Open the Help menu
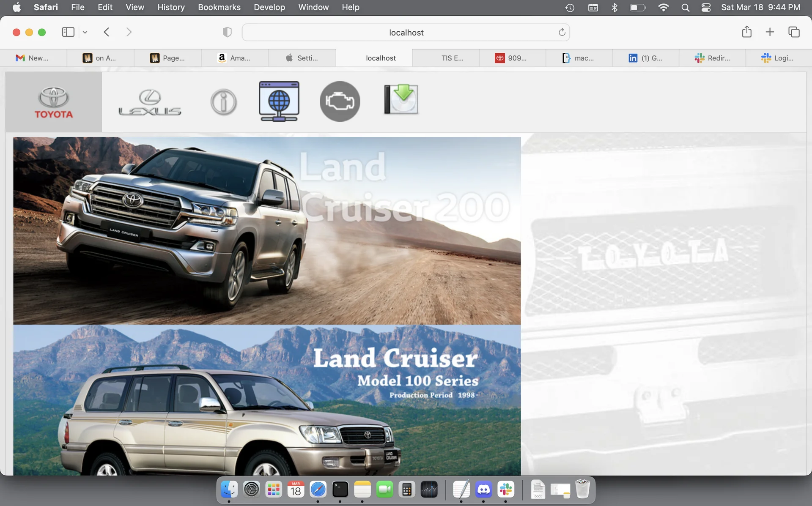 351,7
